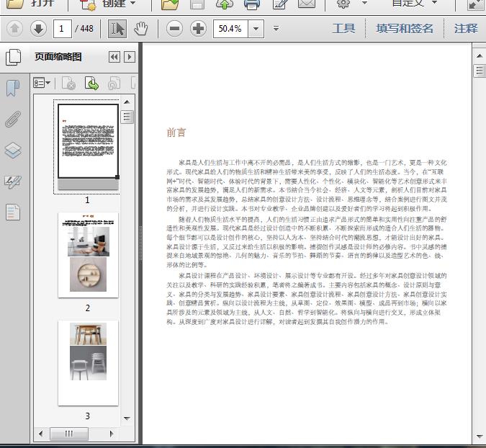Click the extract pages green arrow icon

point(91,84)
